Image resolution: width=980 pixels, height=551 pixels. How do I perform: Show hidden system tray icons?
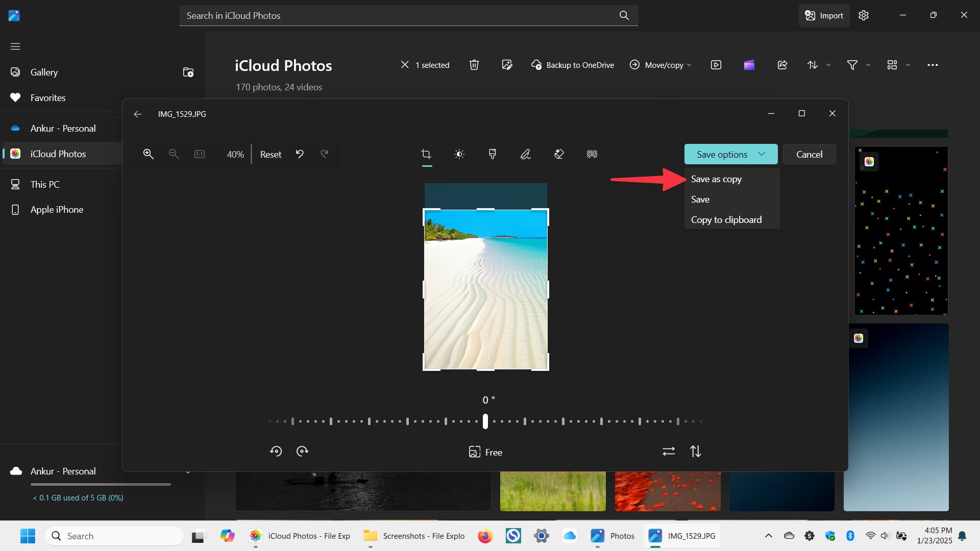pos(768,536)
